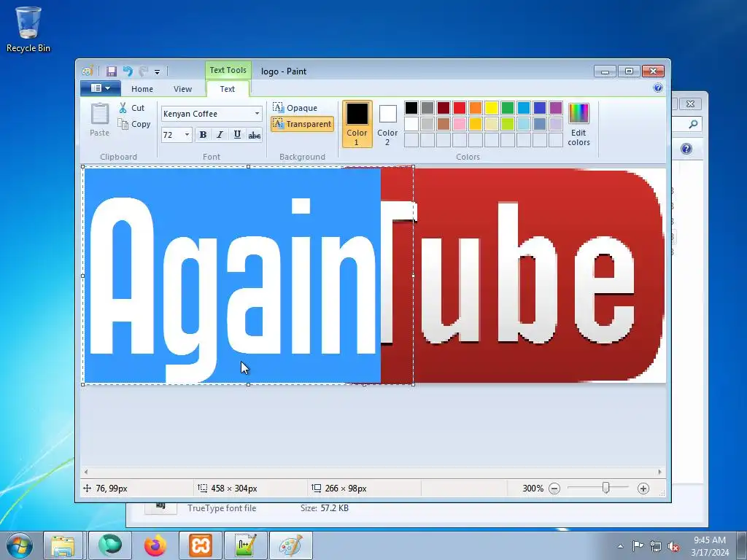Undo the last action in Paint

[128, 71]
